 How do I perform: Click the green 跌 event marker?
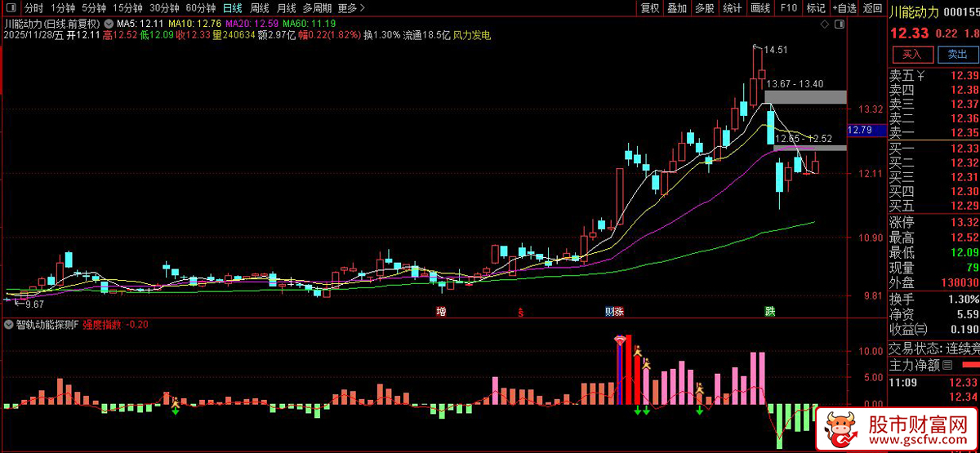769,311
